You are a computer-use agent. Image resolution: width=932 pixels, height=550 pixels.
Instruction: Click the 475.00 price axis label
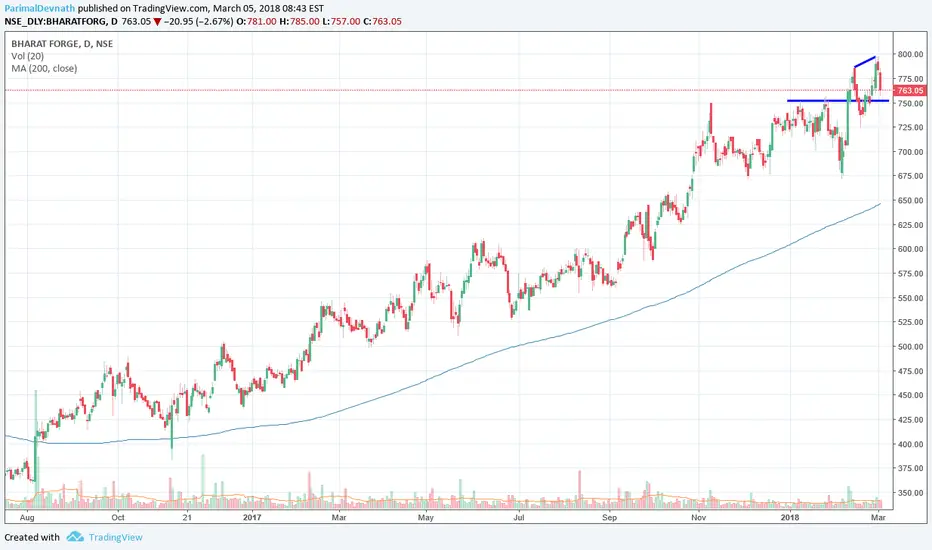pos(910,370)
